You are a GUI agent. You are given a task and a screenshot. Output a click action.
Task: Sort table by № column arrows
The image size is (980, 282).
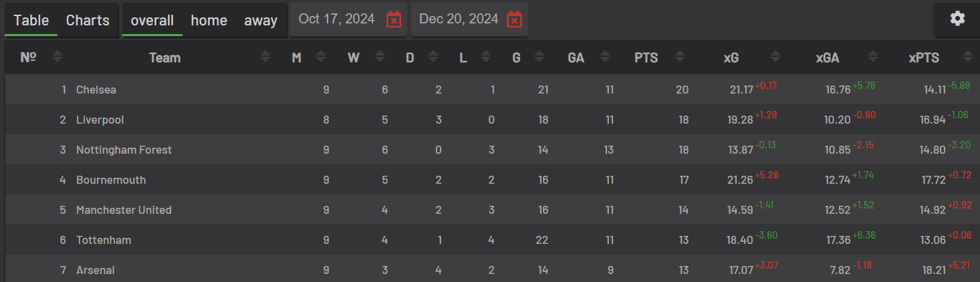point(57,57)
